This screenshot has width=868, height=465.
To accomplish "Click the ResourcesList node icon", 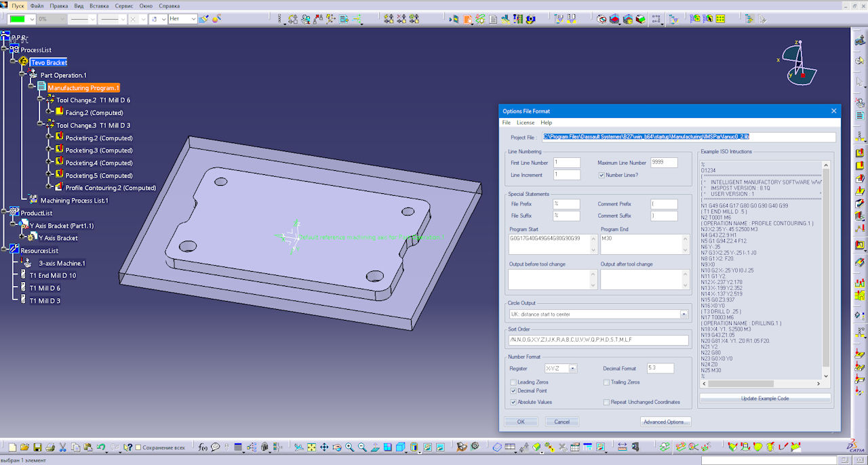I will pos(14,250).
